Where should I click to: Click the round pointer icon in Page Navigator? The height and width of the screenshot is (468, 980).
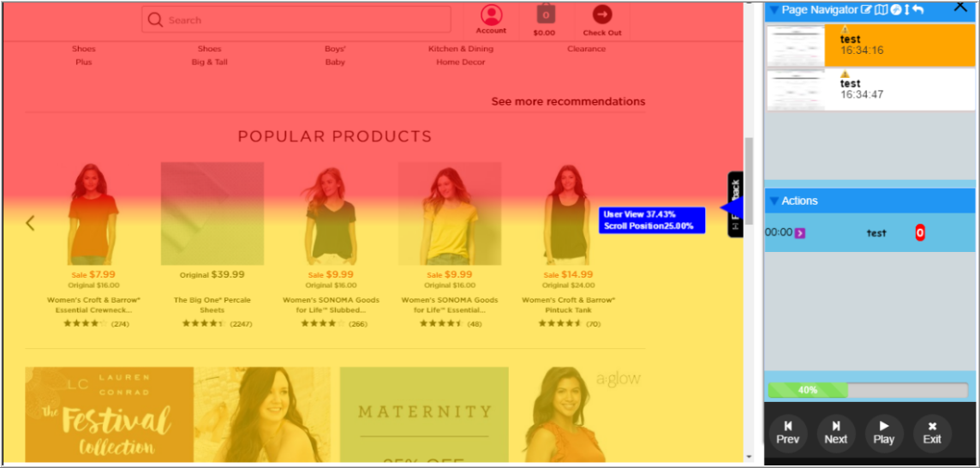pyautogui.click(x=895, y=10)
